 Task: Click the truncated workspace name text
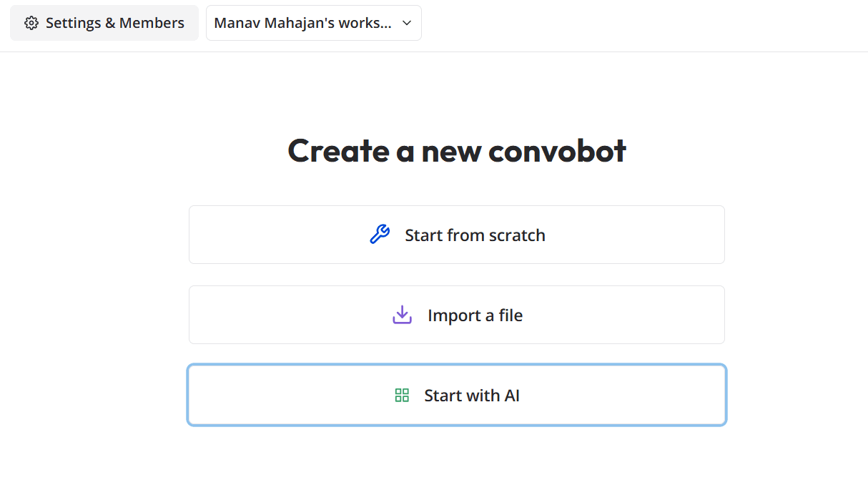[x=302, y=23]
